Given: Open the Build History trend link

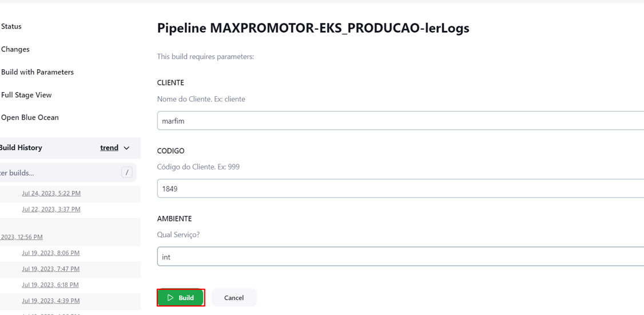Looking at the screenshot, I should click(109, 148).
